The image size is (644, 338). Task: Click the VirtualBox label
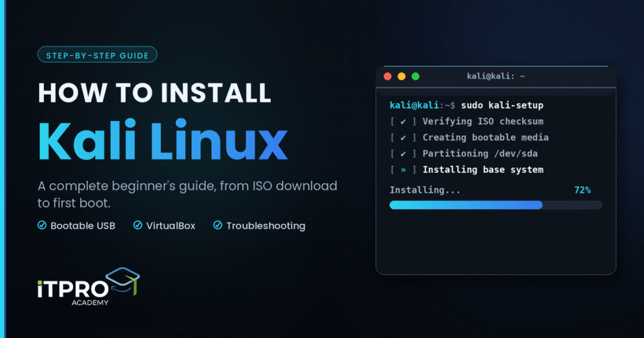pos(171,226)
